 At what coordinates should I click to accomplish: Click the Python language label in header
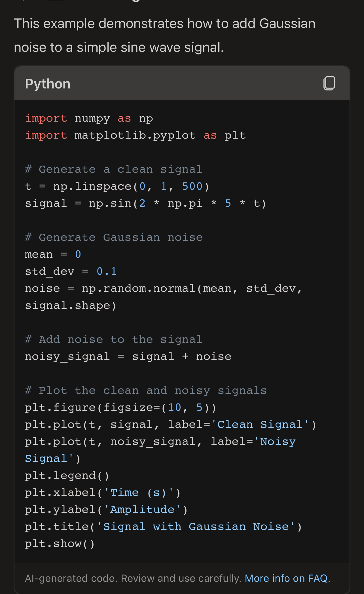coord(48,84)
